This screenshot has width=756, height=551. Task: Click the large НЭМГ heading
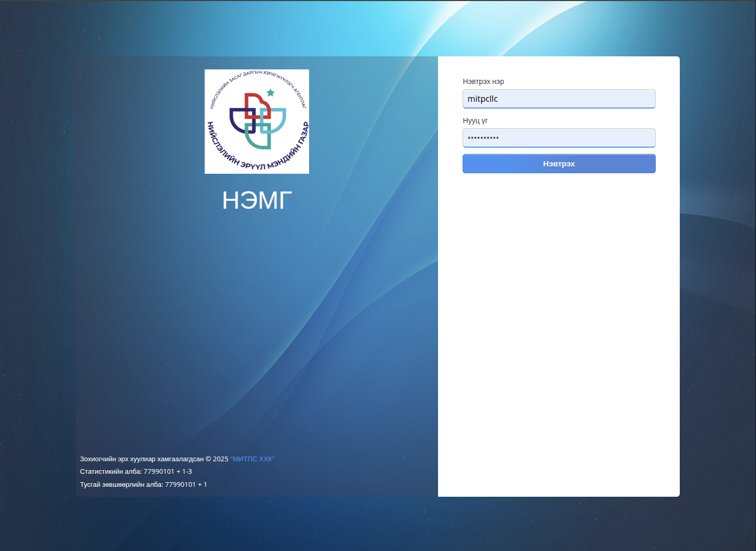257,200
